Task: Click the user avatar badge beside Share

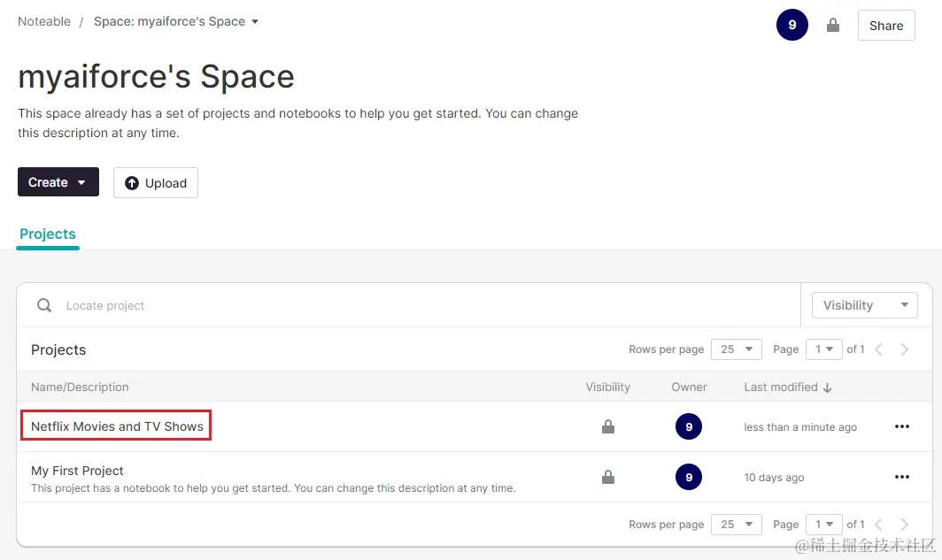Action: point(791,25)
